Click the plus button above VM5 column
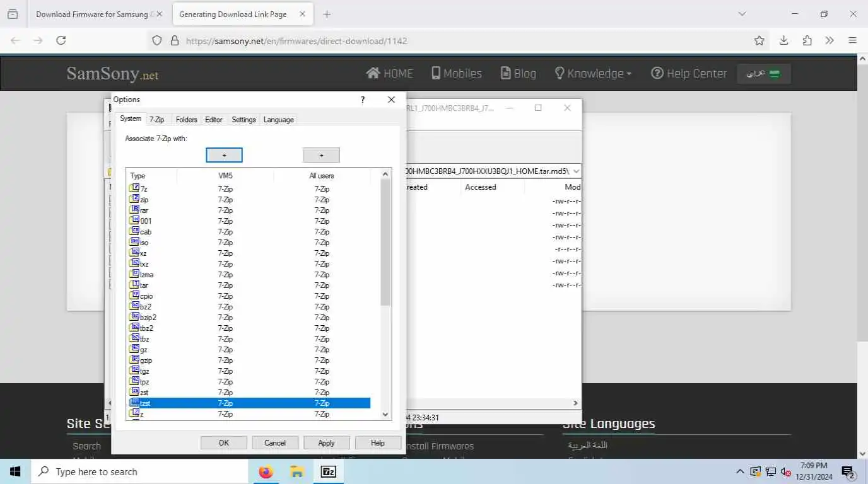 click(224, 155)
